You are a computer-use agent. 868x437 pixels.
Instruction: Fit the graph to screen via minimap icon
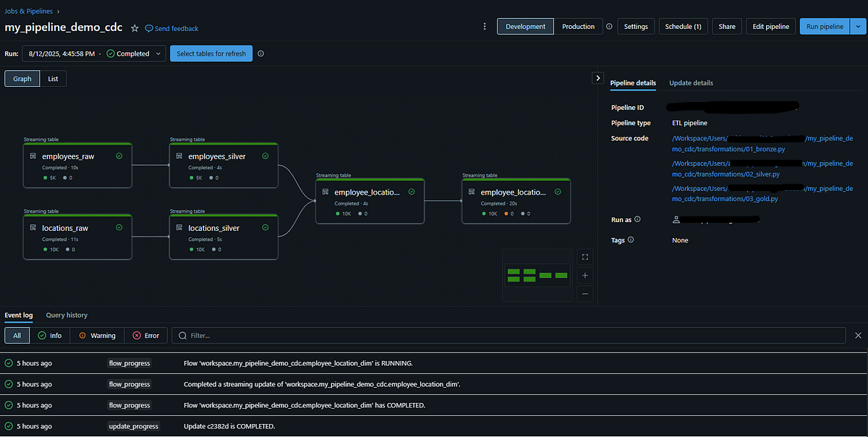click(585, 257)
